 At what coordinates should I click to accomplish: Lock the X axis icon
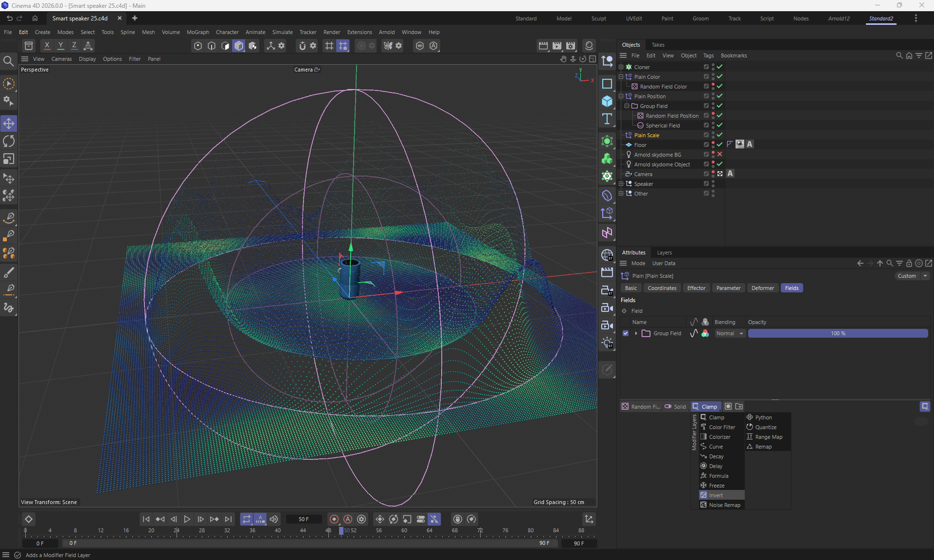click(x=47, y=46)
